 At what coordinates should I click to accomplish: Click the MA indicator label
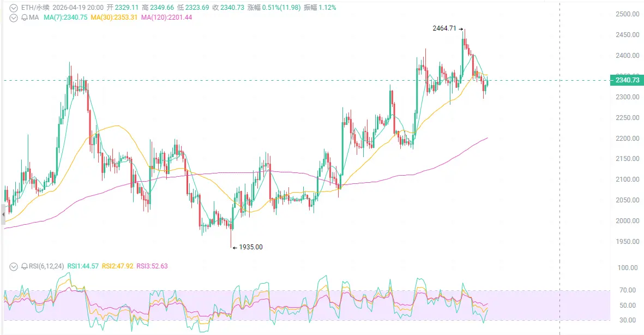coord(34,17)
